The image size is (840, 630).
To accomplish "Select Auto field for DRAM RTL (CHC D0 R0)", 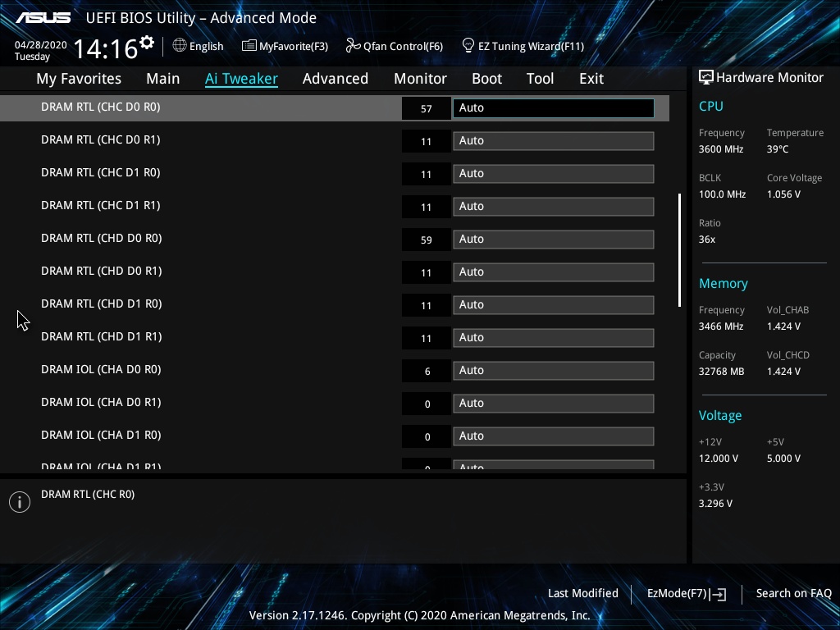I will pyautogui.click(x=554, y=107).
